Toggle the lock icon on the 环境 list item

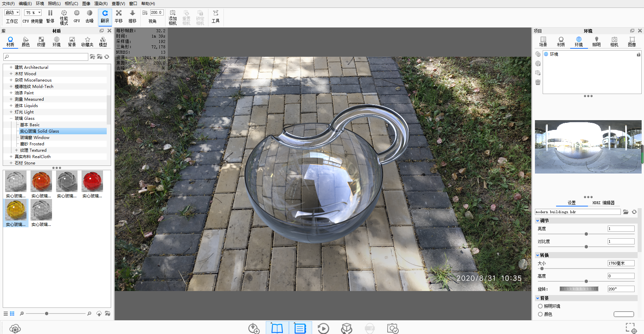click(638, 54)
